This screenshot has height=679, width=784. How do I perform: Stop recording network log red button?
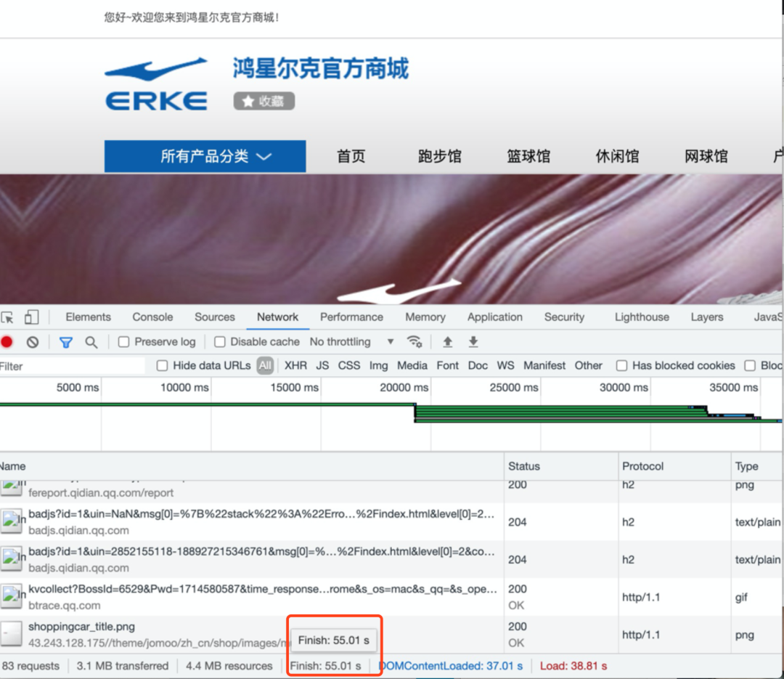(x=7, y=342)
